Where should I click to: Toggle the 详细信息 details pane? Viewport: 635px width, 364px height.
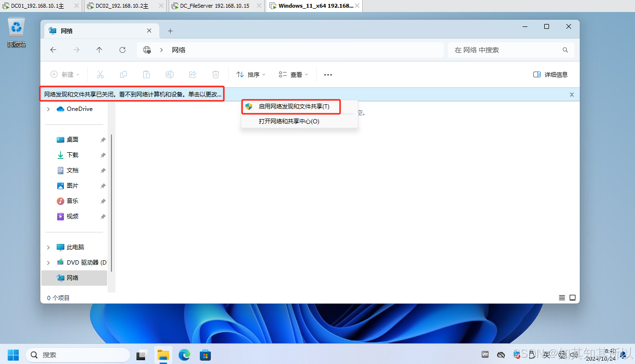coord(550,74)
